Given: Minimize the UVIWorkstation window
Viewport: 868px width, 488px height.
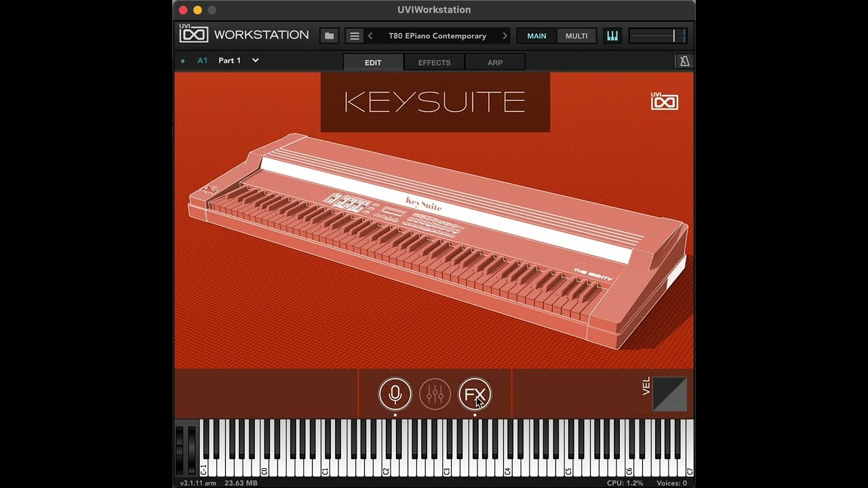Looking at the screenshot, I should pos(197,9).
